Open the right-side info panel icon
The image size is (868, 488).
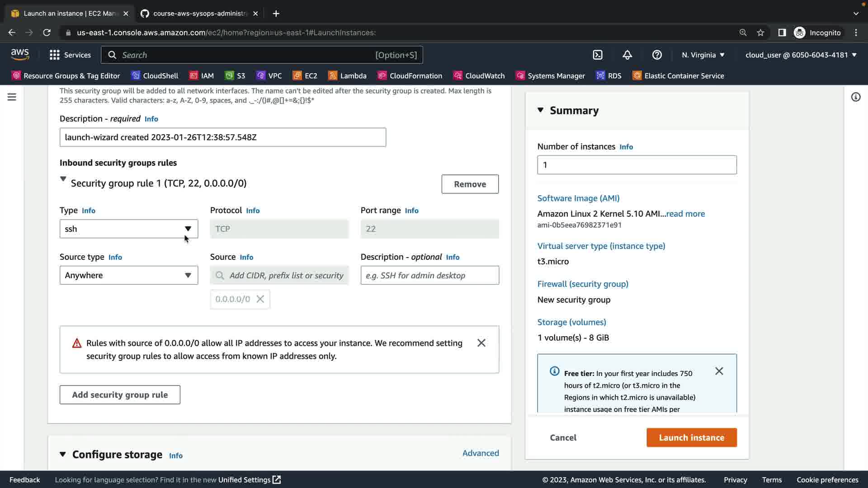[x=855, y=97]
